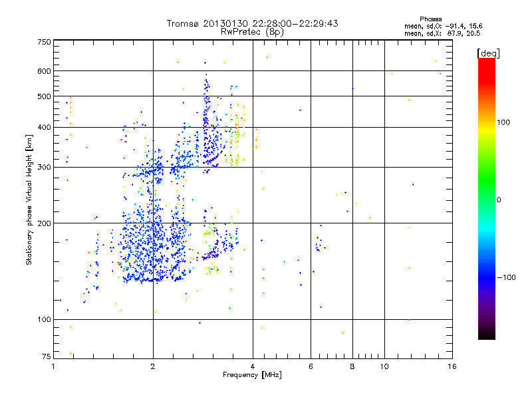532x399 pixels.
Task: Click the y-axis tick label '200'
Action: coord(45,223)
